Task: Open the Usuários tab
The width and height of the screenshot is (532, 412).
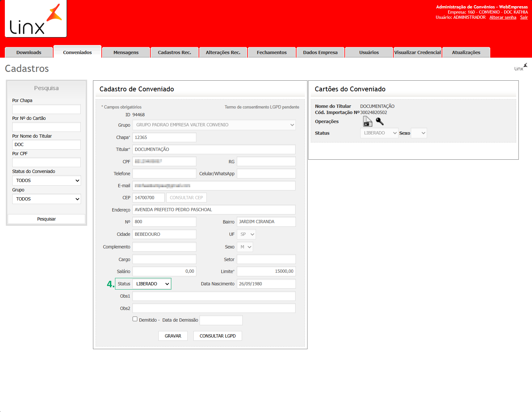Action: click(x=369, y=52)
